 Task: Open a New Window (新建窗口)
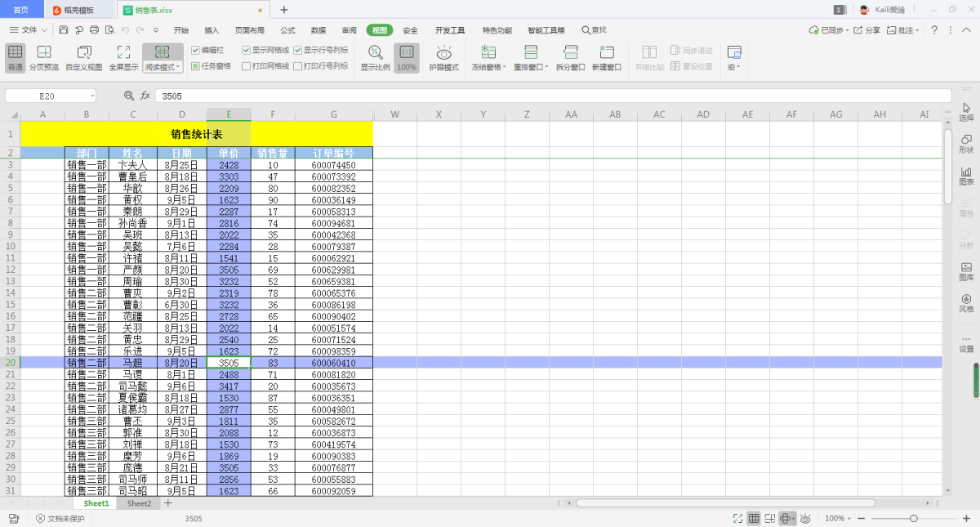[606, 57]
